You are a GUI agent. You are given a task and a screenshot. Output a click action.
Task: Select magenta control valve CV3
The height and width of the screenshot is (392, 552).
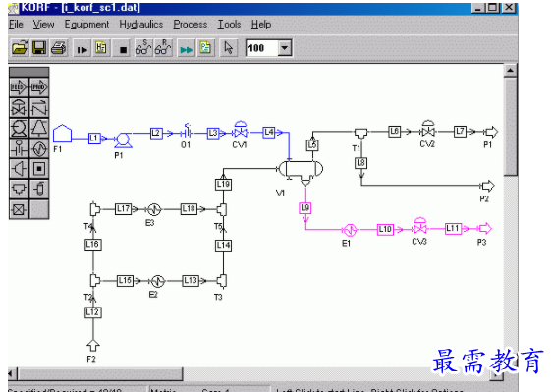click(x=420, y=227)
